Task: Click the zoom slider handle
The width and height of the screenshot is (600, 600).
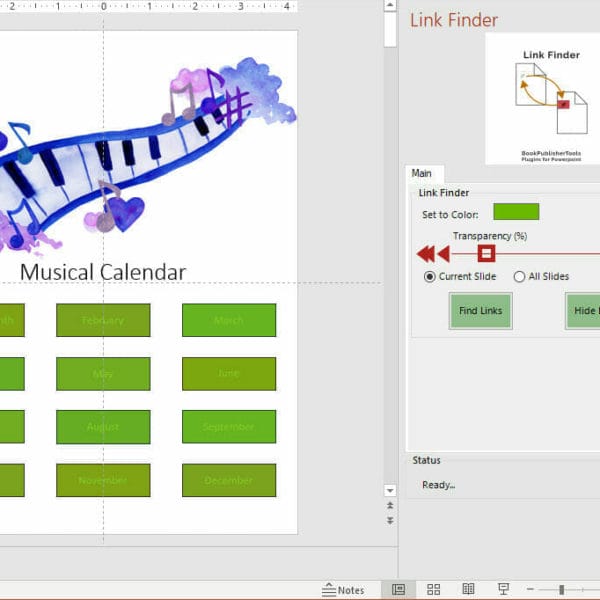Action: pos(561,590)
